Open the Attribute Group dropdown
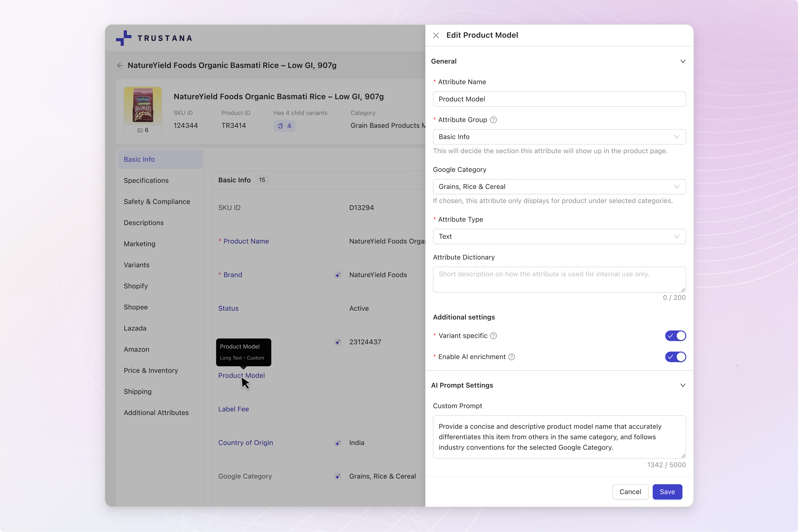 tap(559, 137)
